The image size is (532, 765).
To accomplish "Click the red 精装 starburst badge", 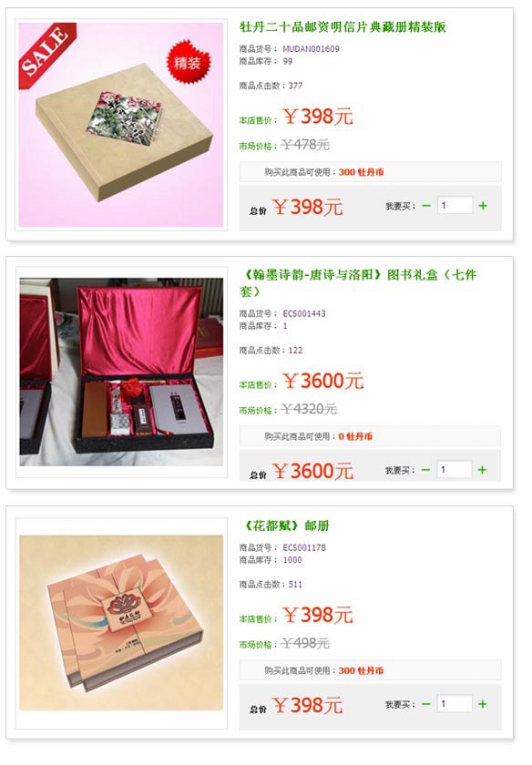I will 188,63.
